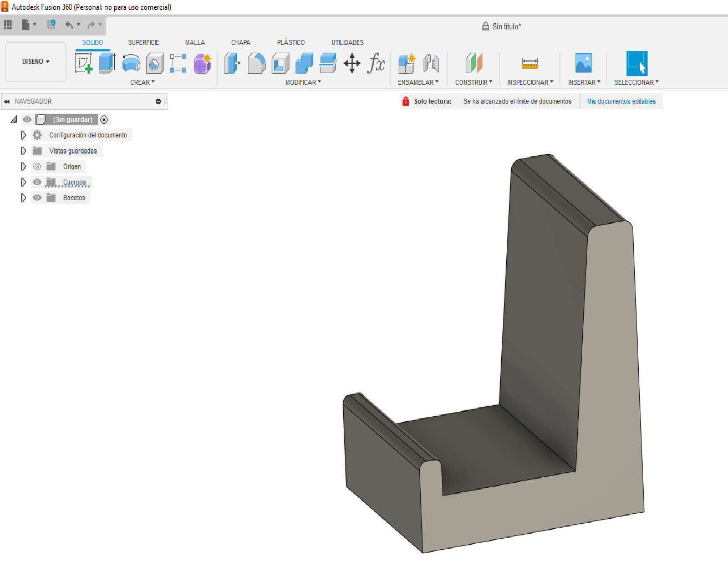
Task: Switch to the SÓLIDO tab
Action: (93, 43)
